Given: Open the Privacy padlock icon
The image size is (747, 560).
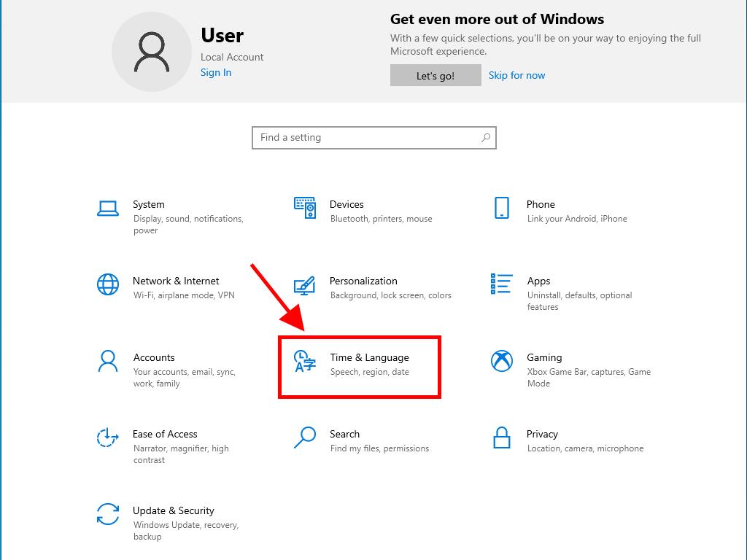Looking at the screenshot, I should [x=502, y=437].
